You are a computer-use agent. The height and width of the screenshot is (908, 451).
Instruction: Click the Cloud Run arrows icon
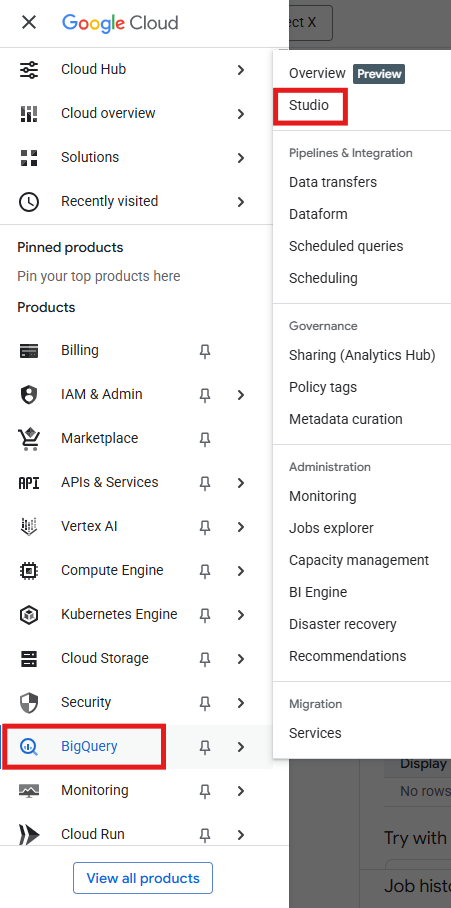click(28, 834)
